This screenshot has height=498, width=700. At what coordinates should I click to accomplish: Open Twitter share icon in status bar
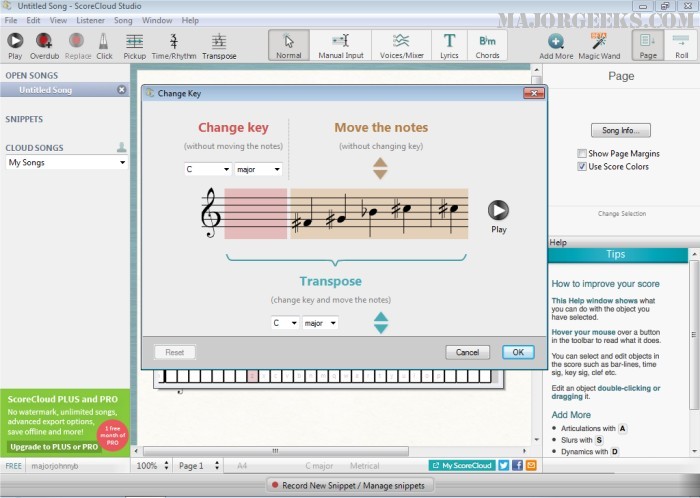(x=504, y=465)
